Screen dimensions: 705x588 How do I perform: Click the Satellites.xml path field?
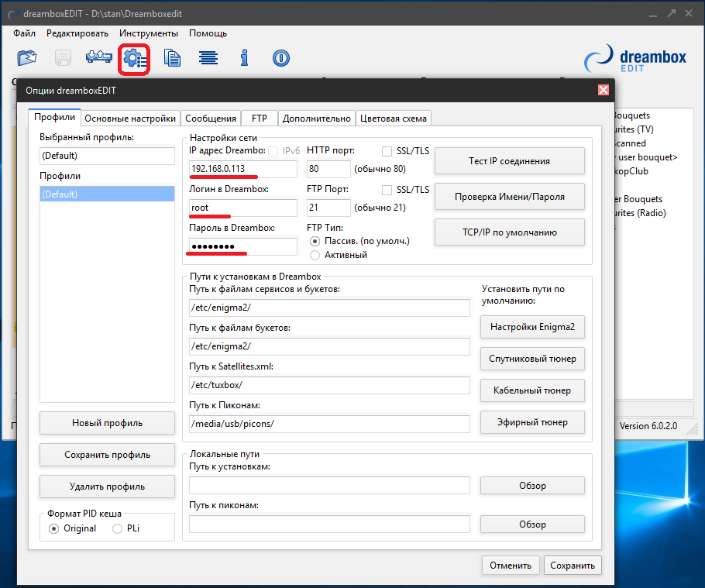click(329, 385)
